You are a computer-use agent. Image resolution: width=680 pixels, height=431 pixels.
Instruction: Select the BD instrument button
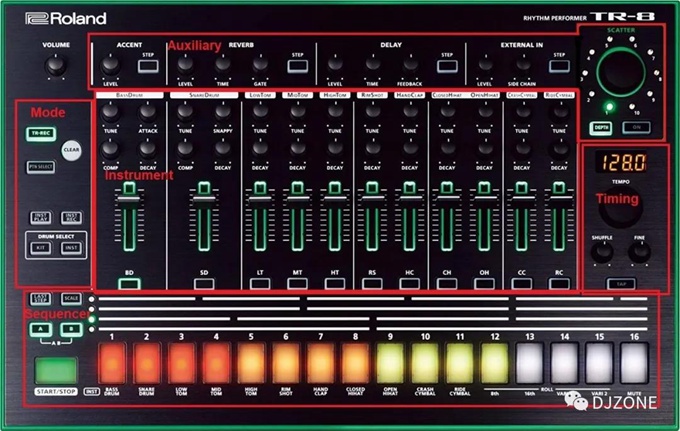(129, 284)
